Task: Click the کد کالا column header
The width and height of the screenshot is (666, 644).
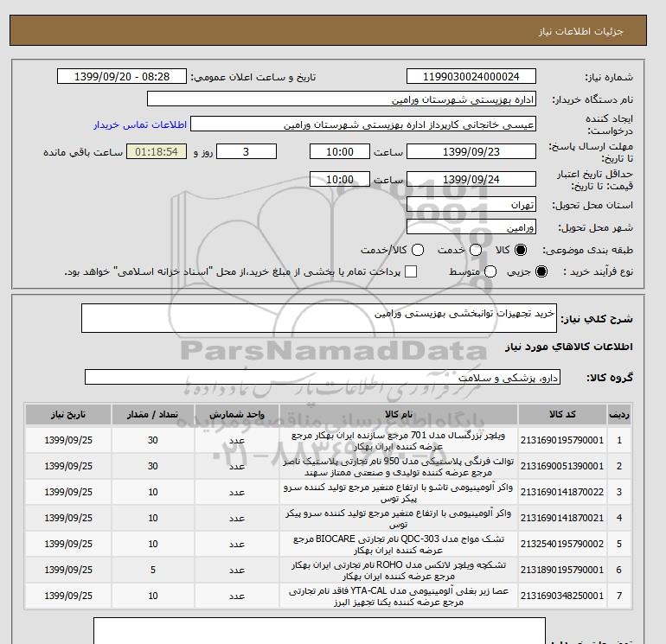Action: pyautogui.click(x=562, y=414)
